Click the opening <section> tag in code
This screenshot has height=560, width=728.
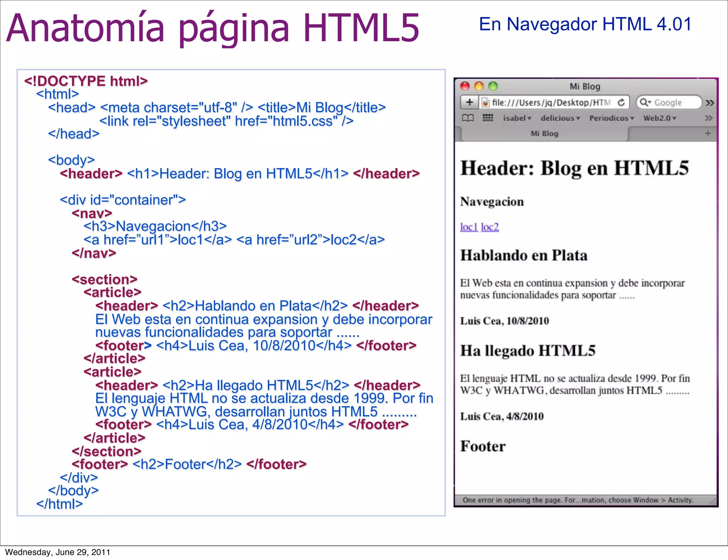[105, 279]
